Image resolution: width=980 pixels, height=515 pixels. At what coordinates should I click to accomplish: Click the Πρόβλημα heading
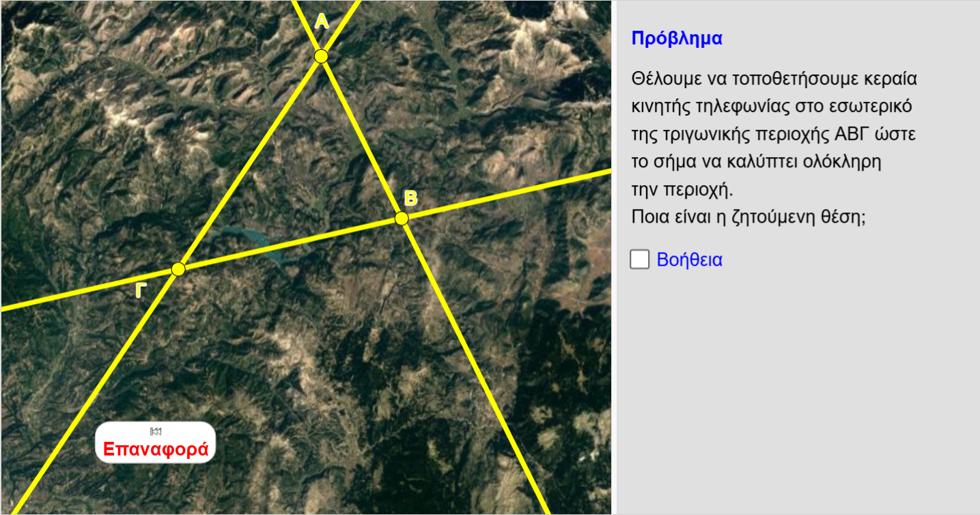[676, 38]
